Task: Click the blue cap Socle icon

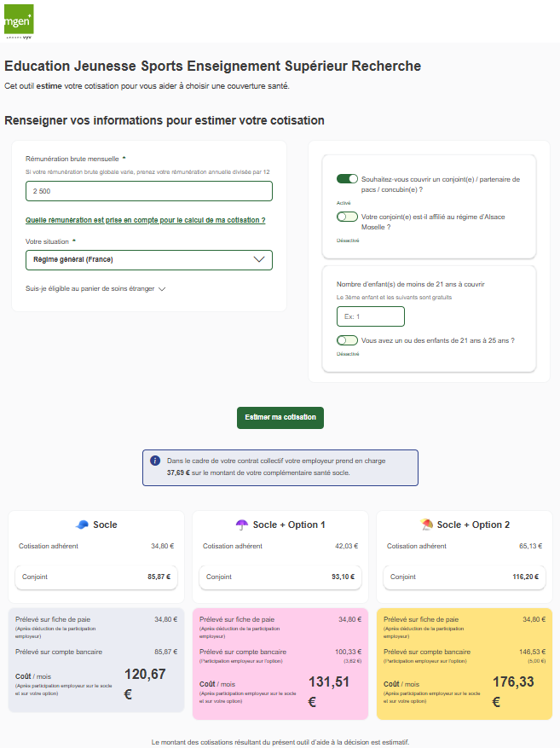Action: click(x=82, y=525)
